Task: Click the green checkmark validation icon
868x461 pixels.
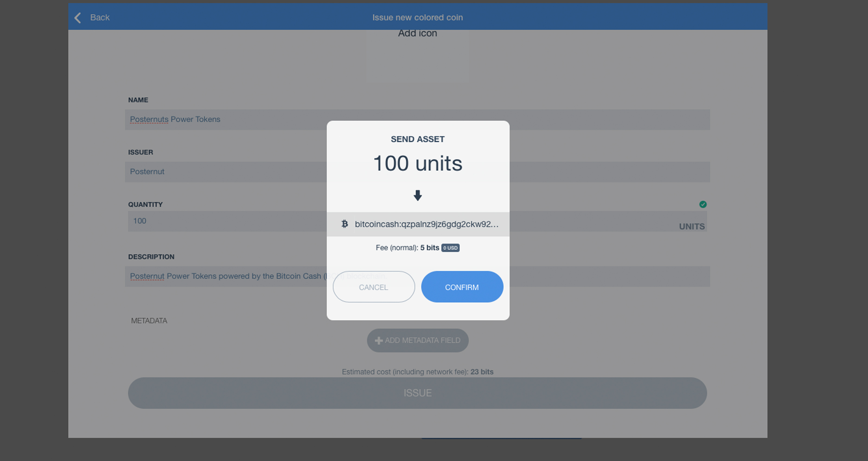Action: (x=703, y=204)
